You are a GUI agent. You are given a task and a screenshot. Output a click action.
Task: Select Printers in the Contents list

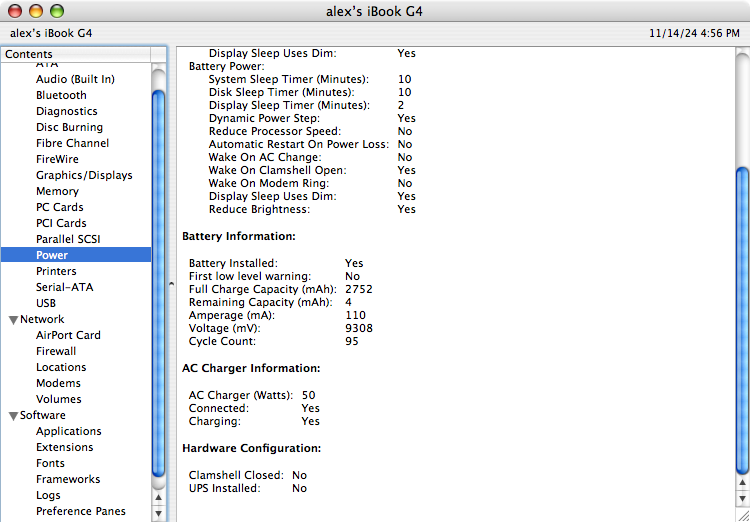pos(56,271)
